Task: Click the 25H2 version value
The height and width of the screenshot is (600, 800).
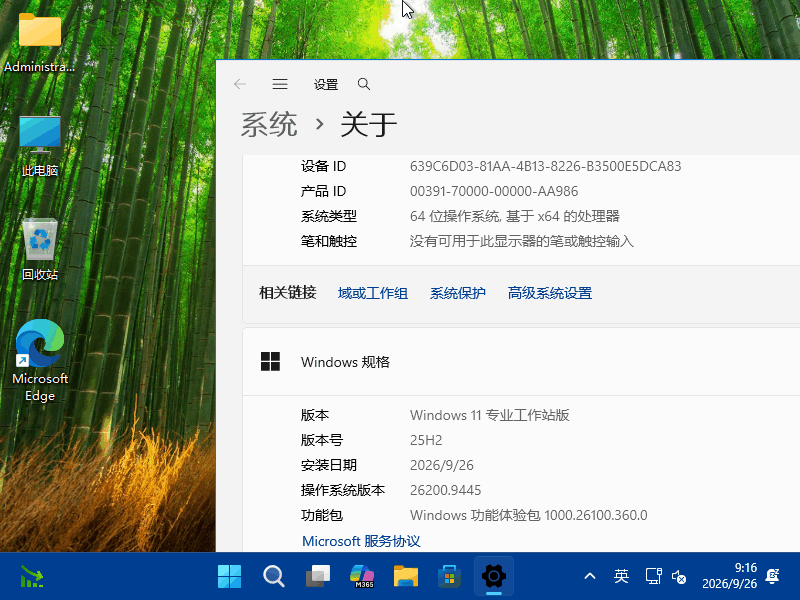Action: pyautogui.click(x=426, y=440)
